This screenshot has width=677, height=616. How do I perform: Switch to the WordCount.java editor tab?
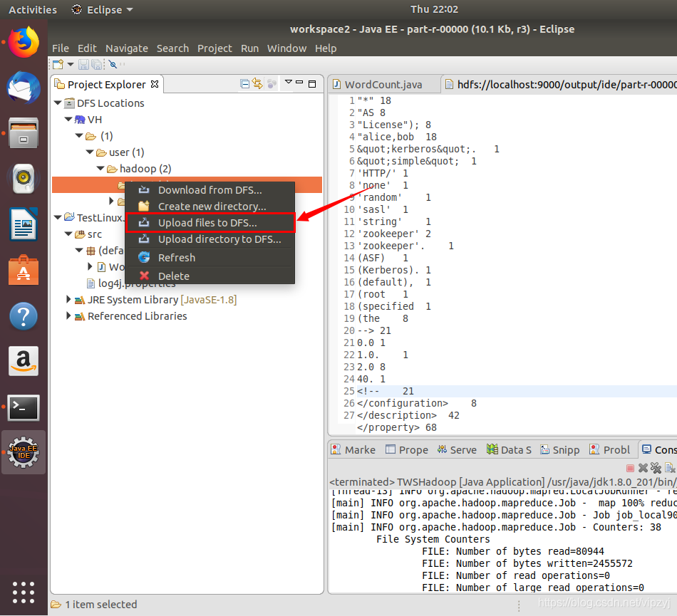[x=383, y=85]
